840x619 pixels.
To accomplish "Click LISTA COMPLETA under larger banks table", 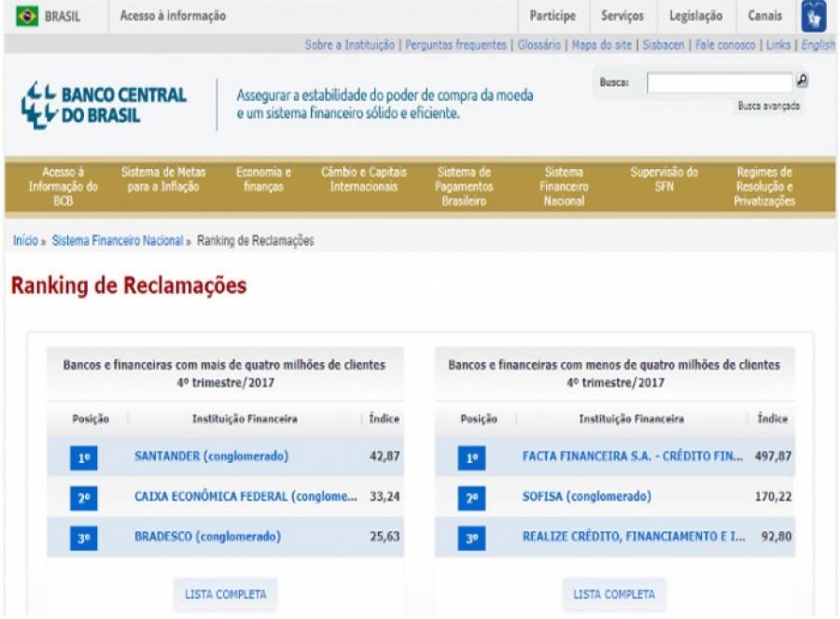I will pos(226,595).
